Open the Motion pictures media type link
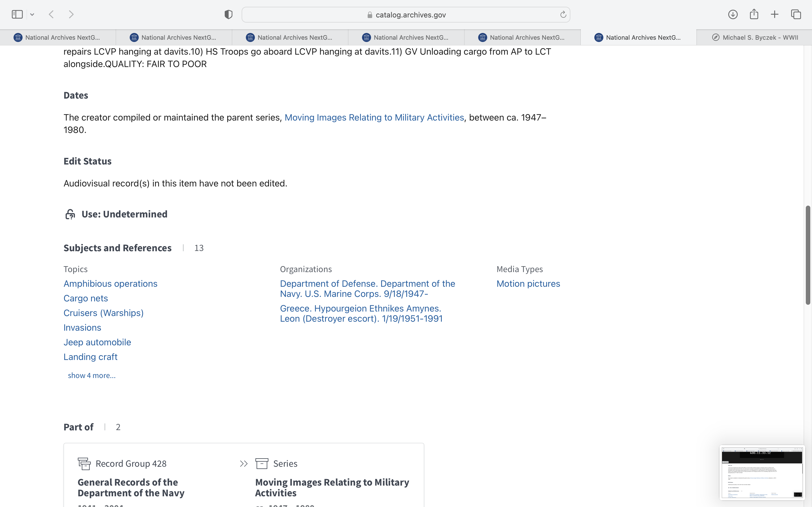Image resolution: width=812 pixels, height=507 pixels. pyautogui.click(x=528, y=284)
